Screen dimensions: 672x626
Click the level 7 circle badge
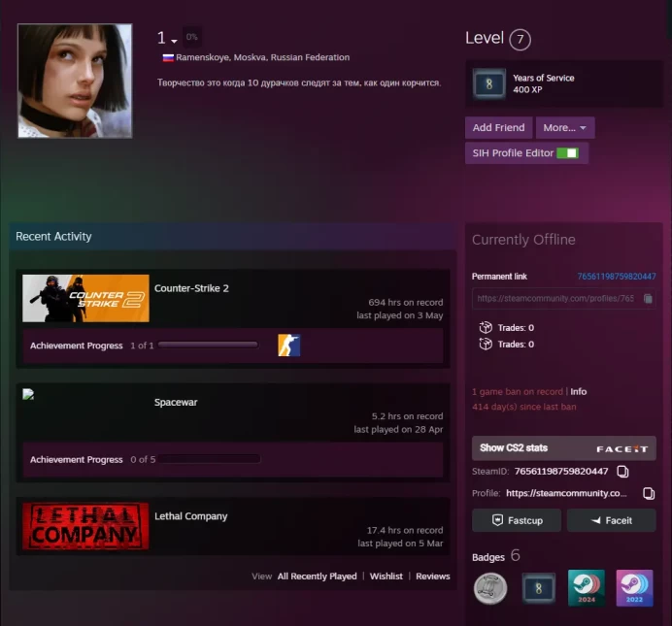click(520, 40)
